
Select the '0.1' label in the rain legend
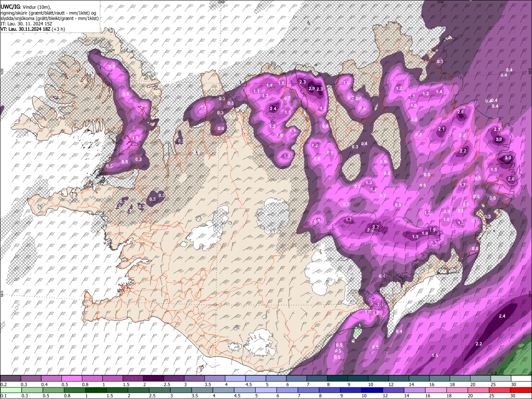(x=3, y=396)
